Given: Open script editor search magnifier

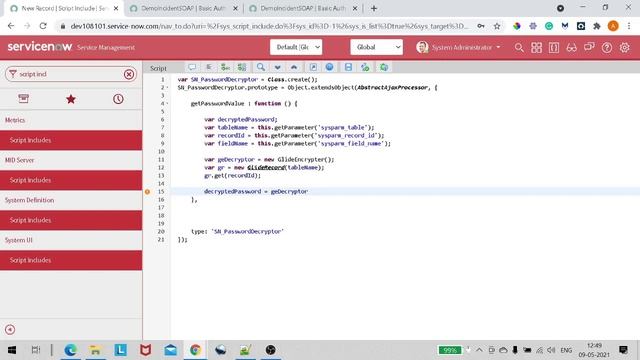Looking at the screenshot, I should [x=261, y=67].
